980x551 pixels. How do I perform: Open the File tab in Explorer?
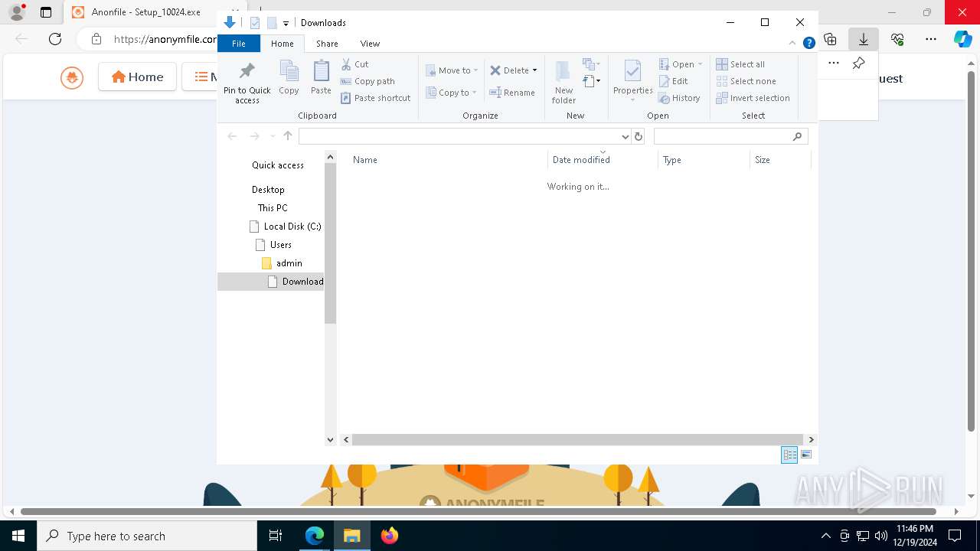tap(239, 44)
